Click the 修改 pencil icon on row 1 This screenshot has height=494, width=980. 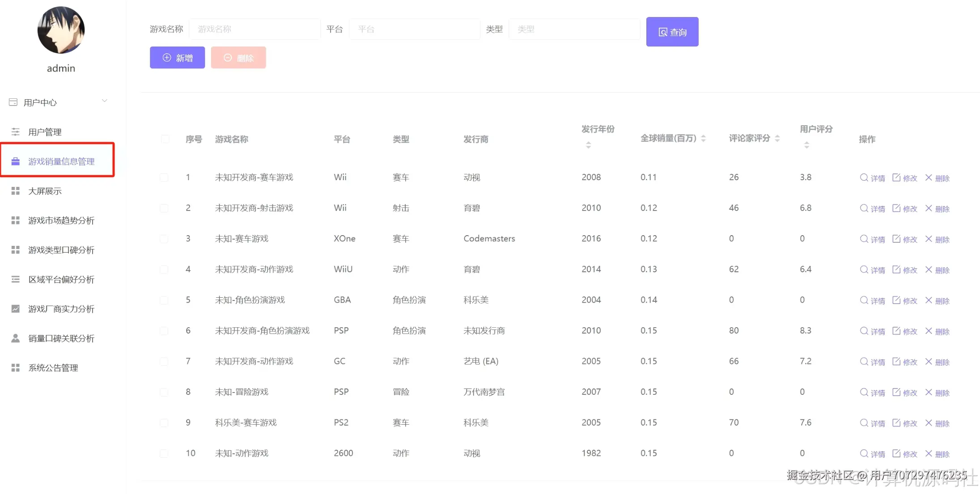point(895,177)
